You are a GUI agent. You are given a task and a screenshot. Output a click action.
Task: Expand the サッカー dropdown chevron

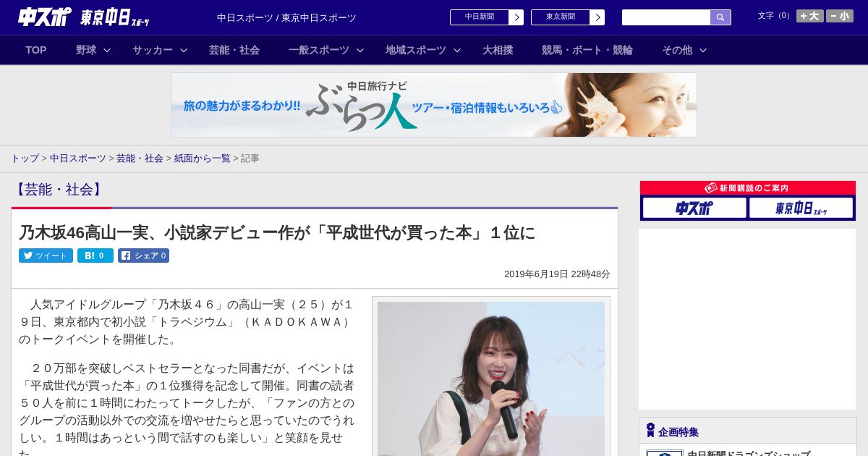[x=184, y=50]
